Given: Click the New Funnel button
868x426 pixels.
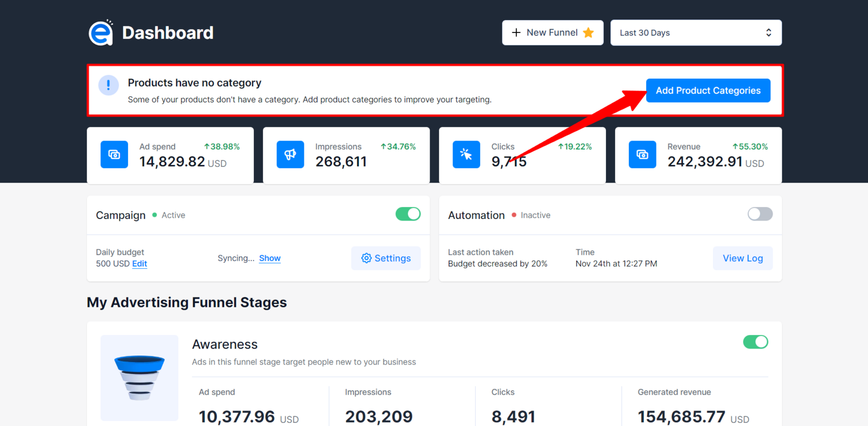Looking at the screenshot, I should tap(553, 33).
